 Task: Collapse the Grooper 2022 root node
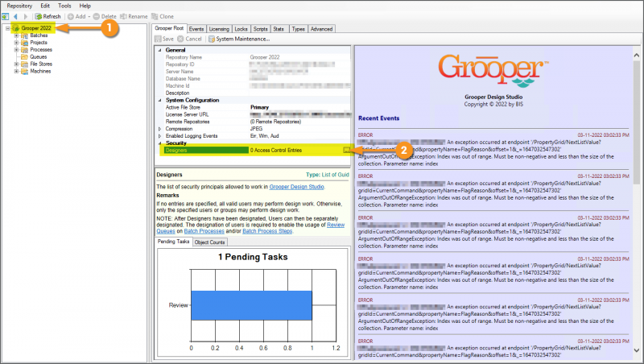7,28
